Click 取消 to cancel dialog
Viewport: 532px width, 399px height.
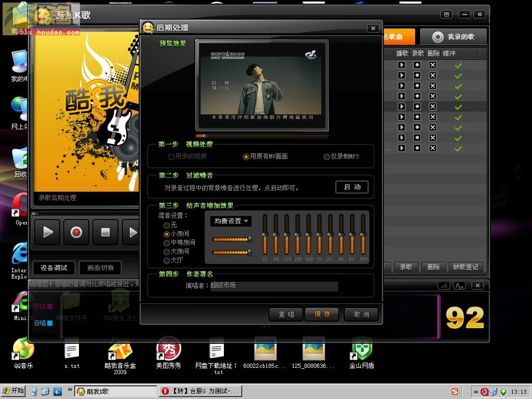(x=361, y=314)
